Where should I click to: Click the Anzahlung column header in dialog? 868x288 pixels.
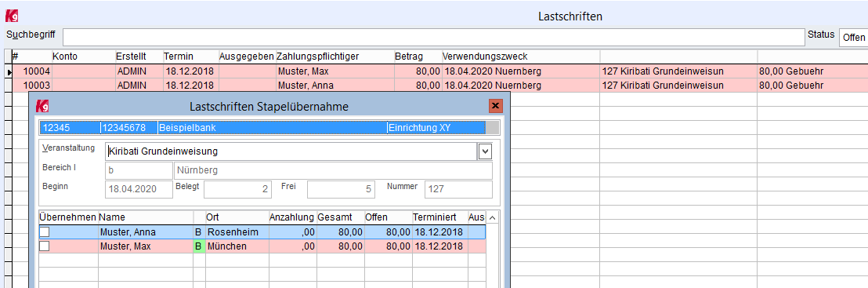(x=292, y=217)
